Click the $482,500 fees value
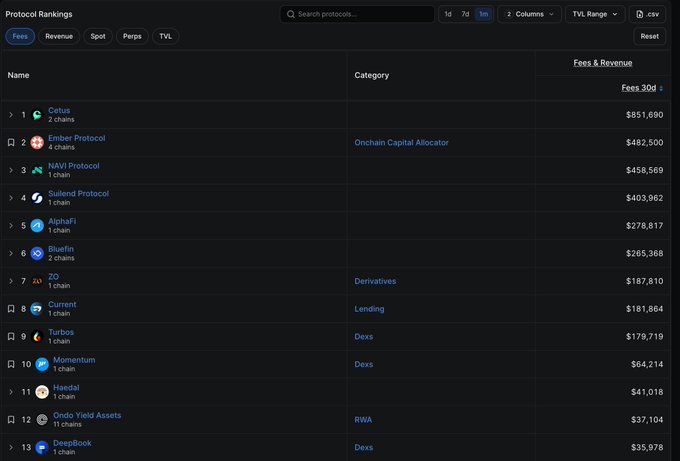680x461 pixels. (x=644, y=143)
